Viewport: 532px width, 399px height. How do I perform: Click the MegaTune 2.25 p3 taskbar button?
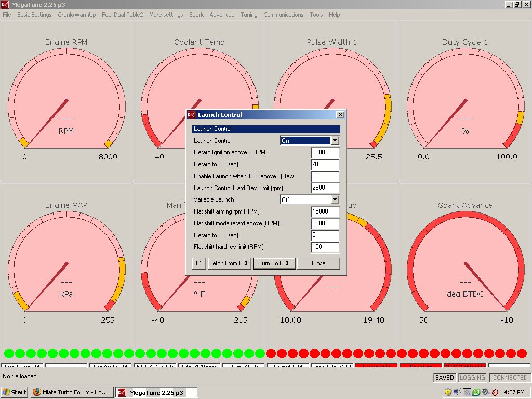click(x=150, y=392)
